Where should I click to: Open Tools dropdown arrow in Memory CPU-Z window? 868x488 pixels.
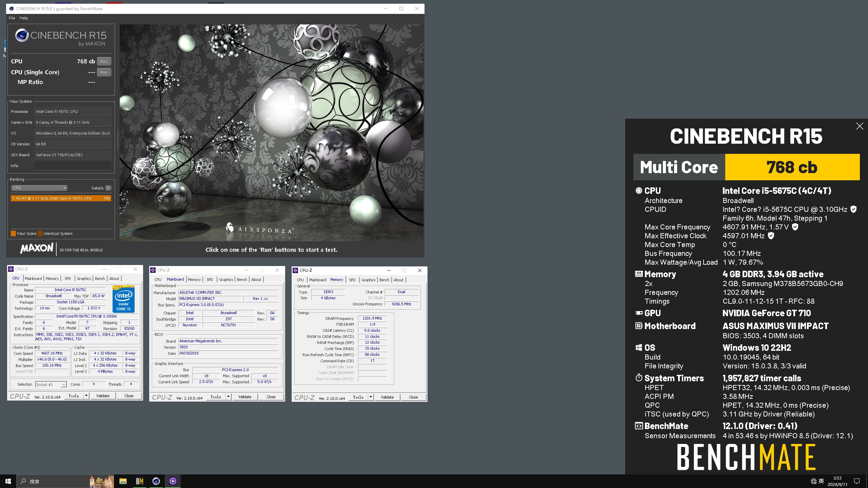click(371, 397)
